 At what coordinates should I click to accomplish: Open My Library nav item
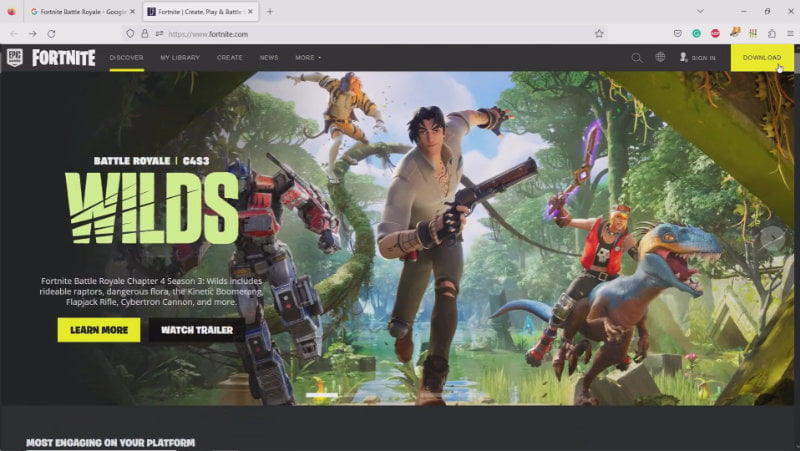(180, 58)
